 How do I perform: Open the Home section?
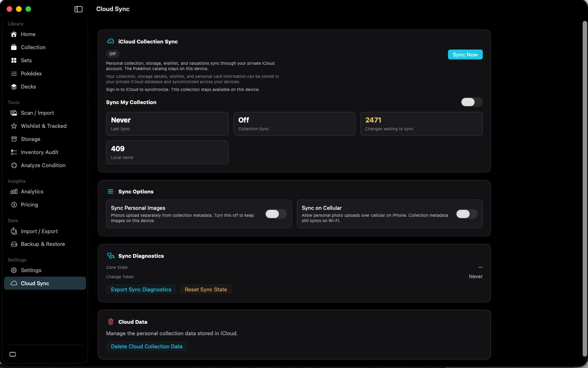pyautogui.click(x=45, y=34)
